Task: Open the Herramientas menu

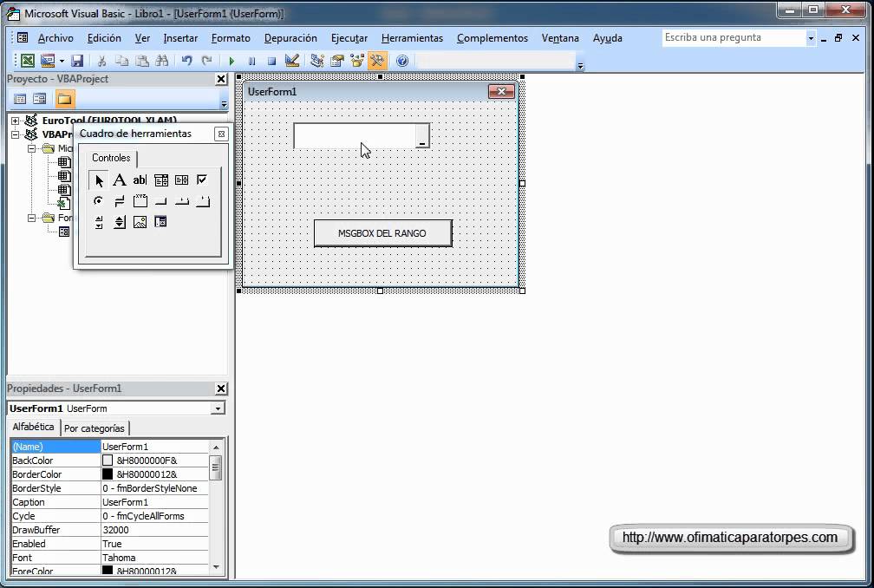Action: pyautogui.click(x=412, y=38)
